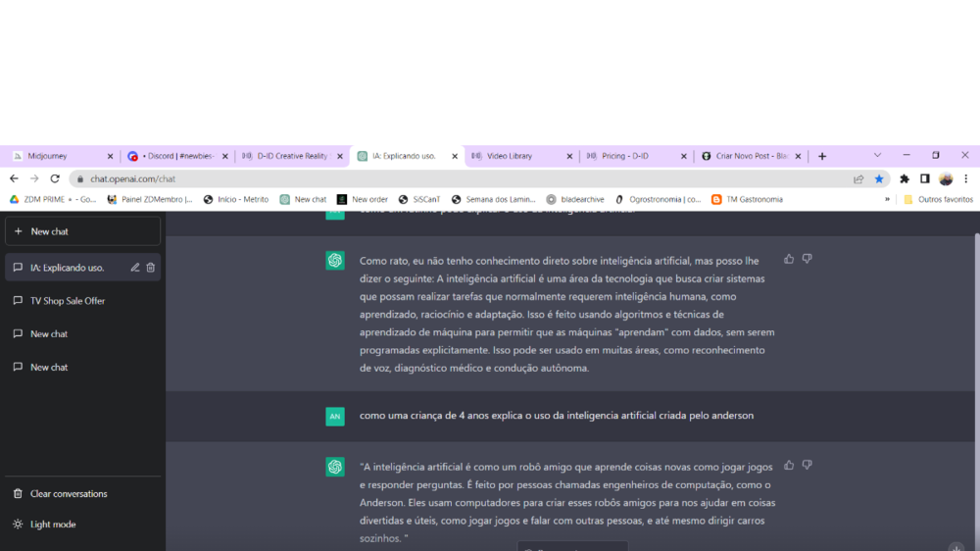This screenshot has height=551, width=980.
Task: Click the AN user avatar
Action: point(335,417)
